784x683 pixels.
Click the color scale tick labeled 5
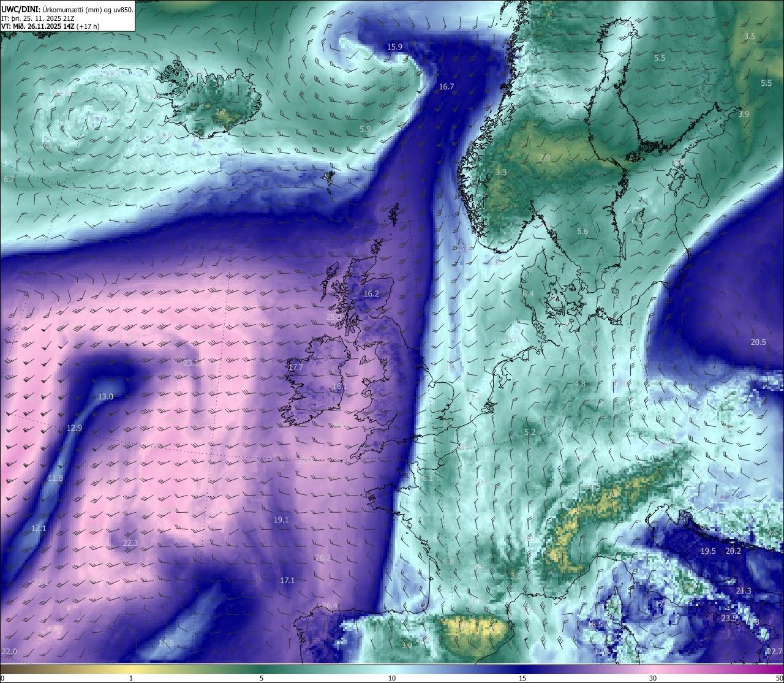(262, 678)
